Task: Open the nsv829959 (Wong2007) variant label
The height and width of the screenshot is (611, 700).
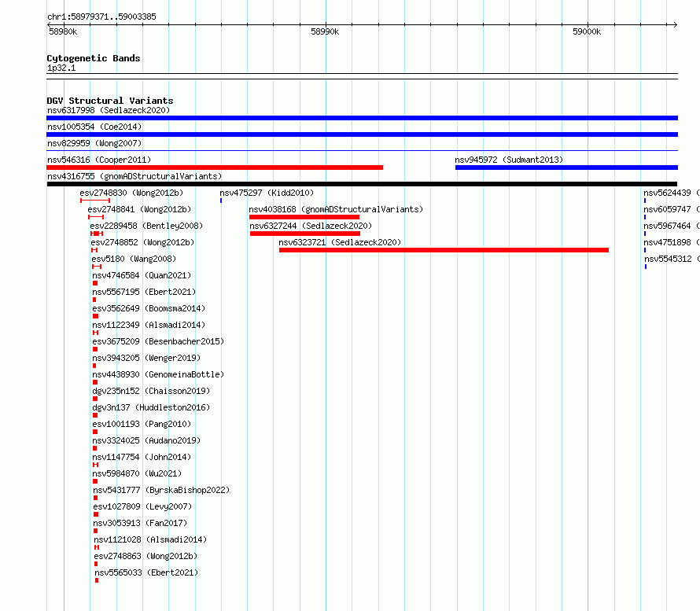Action: pyautogui.click(x=94, y=143)
